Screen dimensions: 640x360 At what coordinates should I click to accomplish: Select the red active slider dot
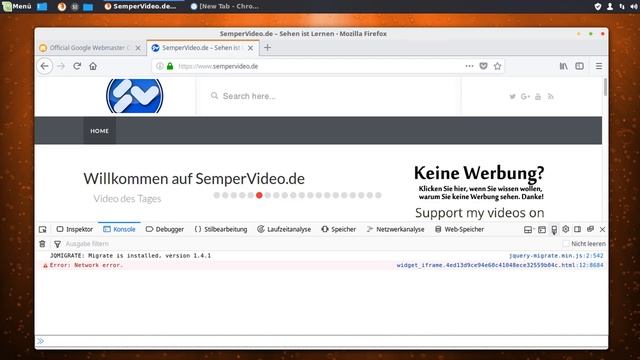pos(259,196)
